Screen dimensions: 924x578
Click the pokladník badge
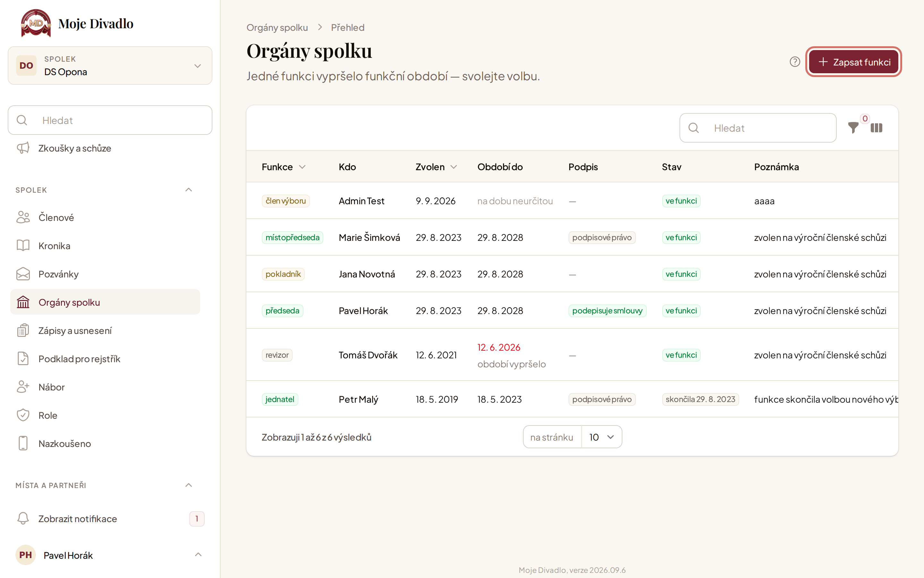(x=283, y=274)
